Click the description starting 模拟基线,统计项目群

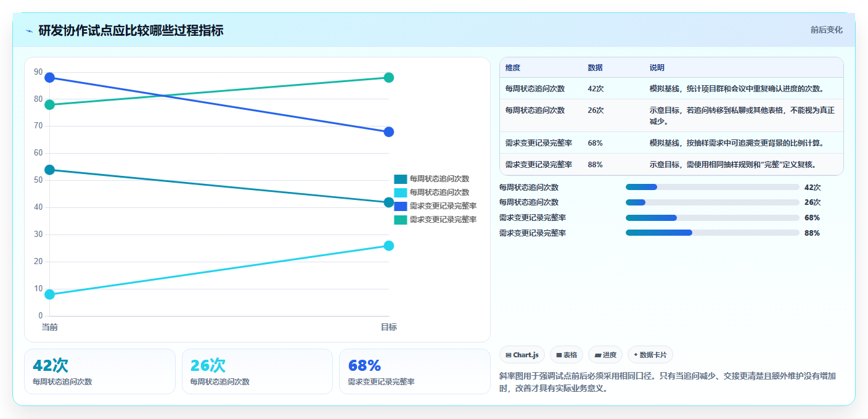[737, 89]
